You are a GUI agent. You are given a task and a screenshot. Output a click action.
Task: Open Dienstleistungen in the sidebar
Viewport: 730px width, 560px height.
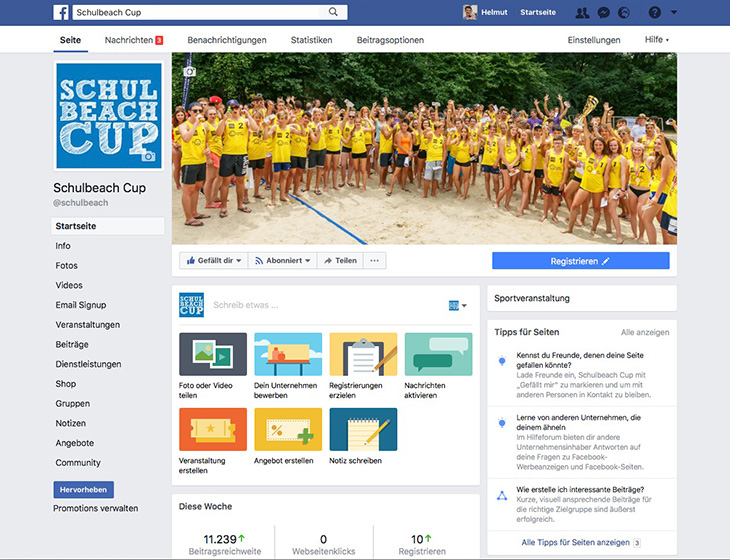coord(88,364)
